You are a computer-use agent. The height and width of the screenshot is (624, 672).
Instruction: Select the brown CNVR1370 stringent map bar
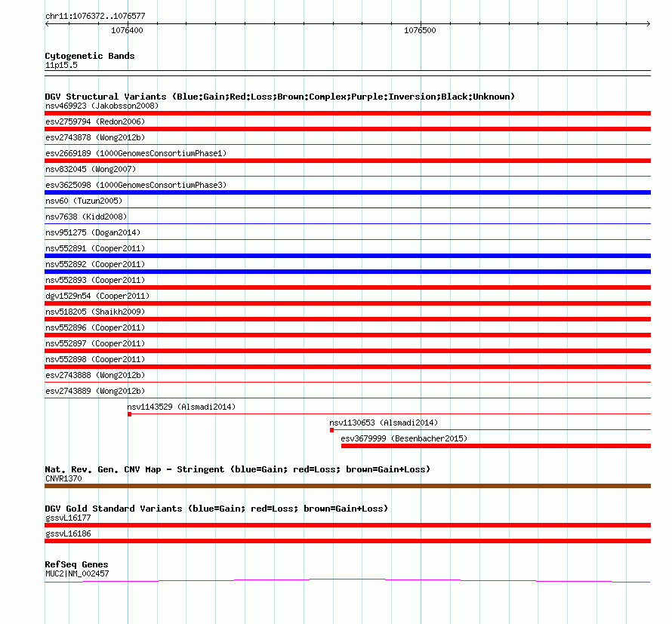pyautogui.click(x=347, y=486)
